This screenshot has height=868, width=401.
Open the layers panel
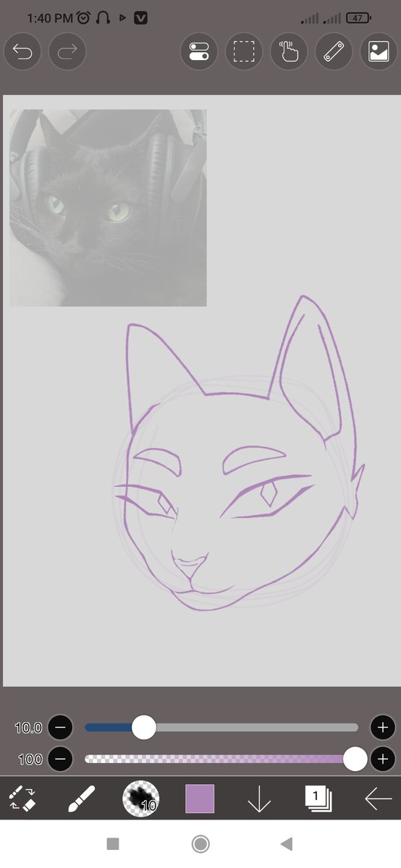coord(318,799)
